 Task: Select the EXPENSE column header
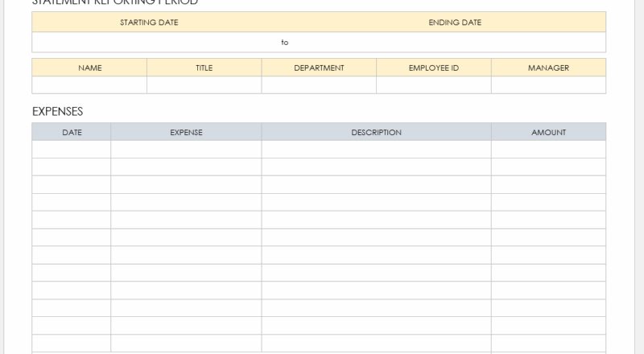pos(186,132)
